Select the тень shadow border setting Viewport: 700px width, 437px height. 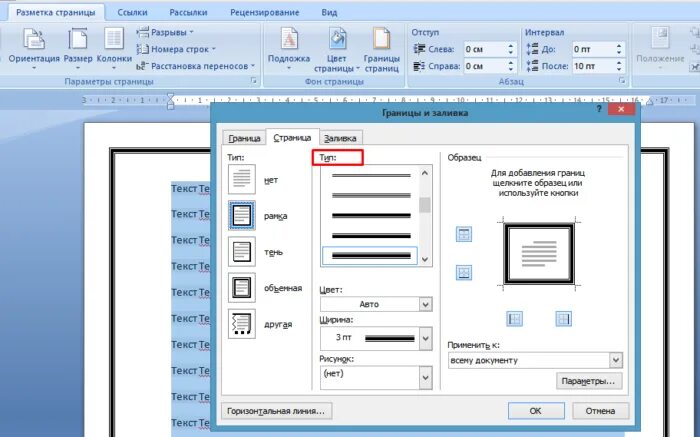(242, 251)
